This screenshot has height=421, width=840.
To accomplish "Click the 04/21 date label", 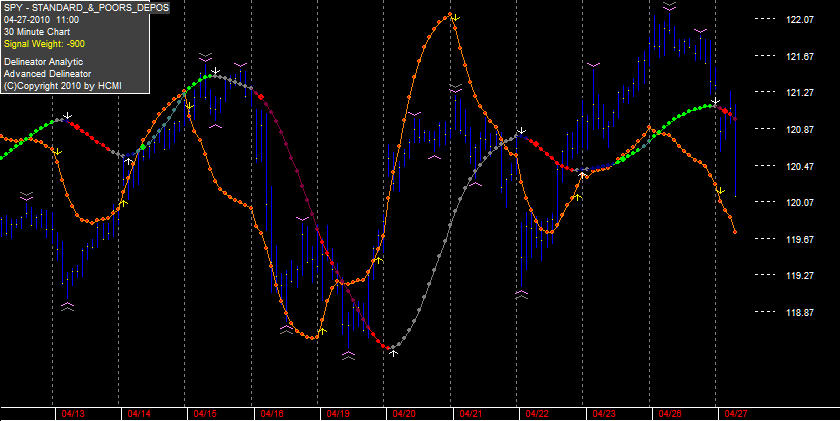I will point(470,414).
